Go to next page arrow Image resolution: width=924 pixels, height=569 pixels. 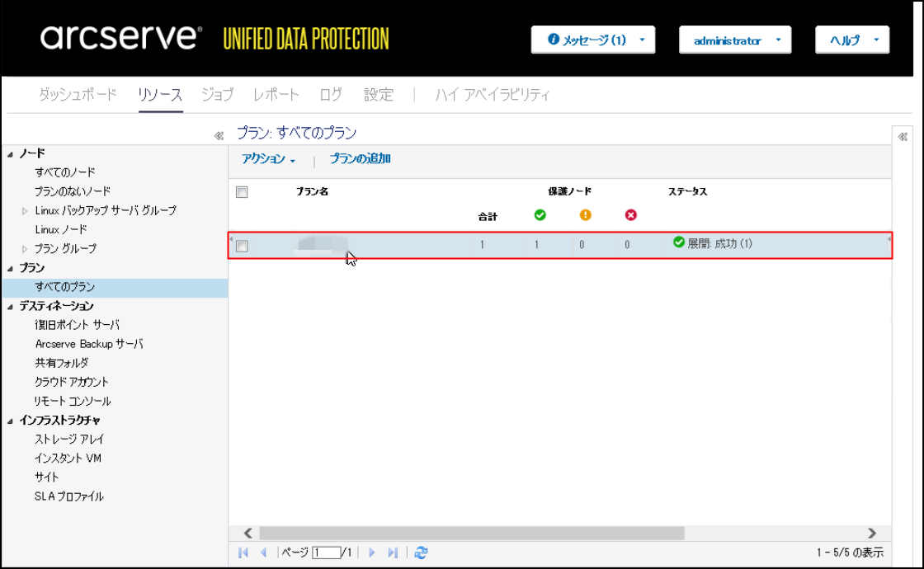[371, 553]
